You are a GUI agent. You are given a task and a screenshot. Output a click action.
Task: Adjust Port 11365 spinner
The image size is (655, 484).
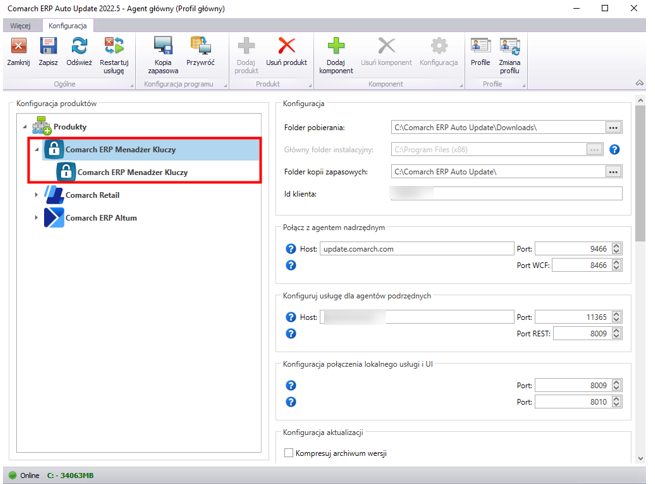tap(617, 317)
